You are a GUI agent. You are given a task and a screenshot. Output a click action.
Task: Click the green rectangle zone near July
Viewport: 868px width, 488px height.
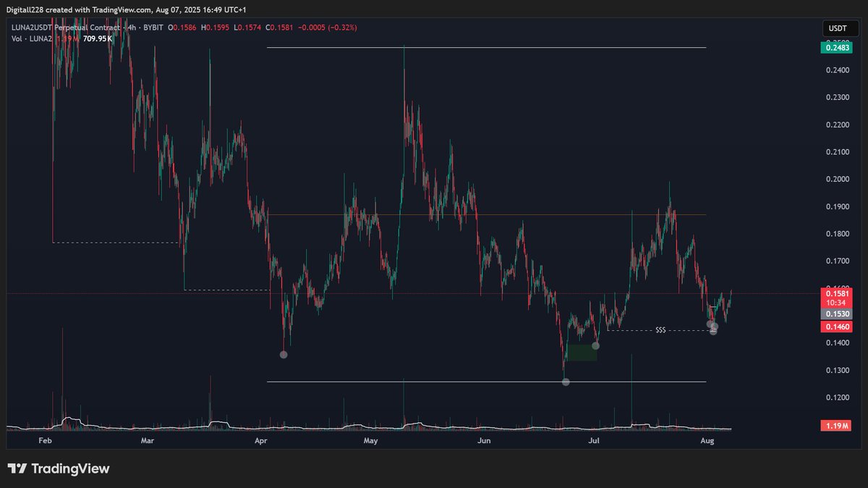pyautogui.click(x=582, y=352)
